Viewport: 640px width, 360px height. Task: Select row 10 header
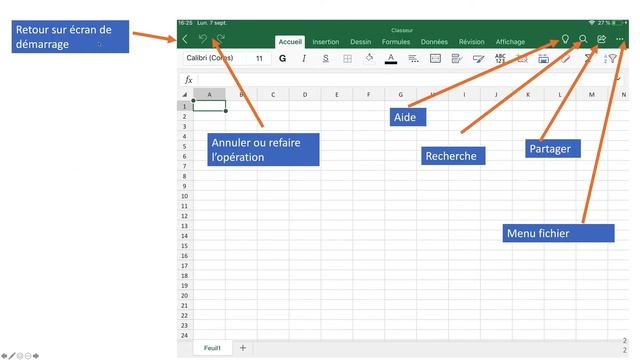184,196
